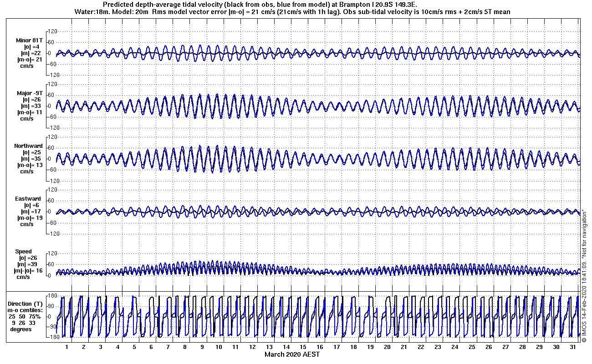Viewport: 592px width, 364px height.
Task: Select the '|m| =35' value in Northward panel
Action: tap(31, 159)
